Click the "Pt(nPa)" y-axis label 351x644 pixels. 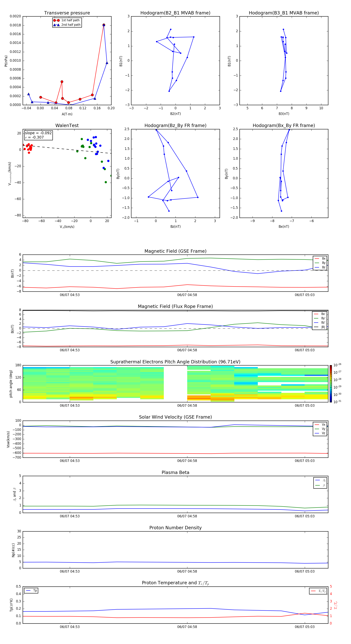point(6,61)
